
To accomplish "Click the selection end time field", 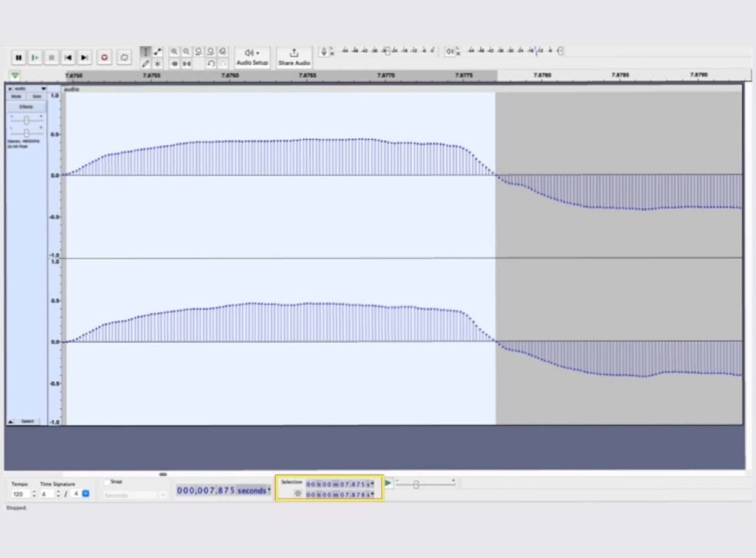I will click(338, 495).
